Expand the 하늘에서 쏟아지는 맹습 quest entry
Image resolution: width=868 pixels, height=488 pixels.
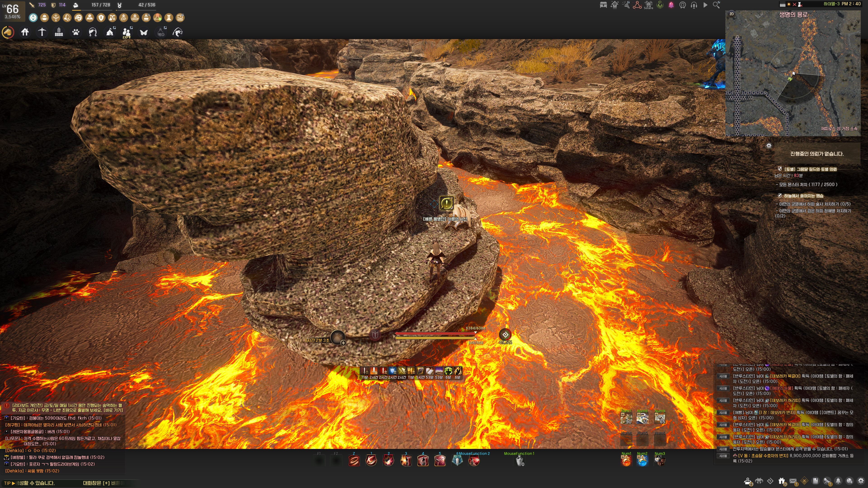(x=803, y=196)
